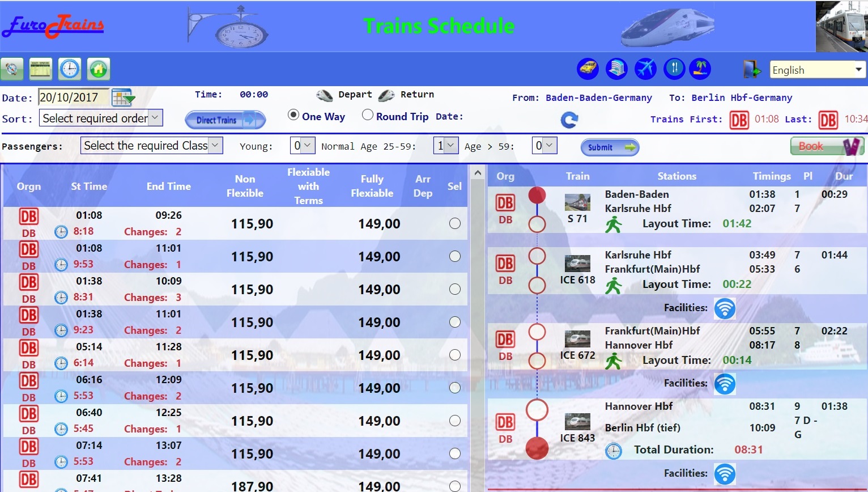Open the Sort order dropdown
Image resolution: width=868 pixels, height=492 pixels.
click(x=101, y=118)
